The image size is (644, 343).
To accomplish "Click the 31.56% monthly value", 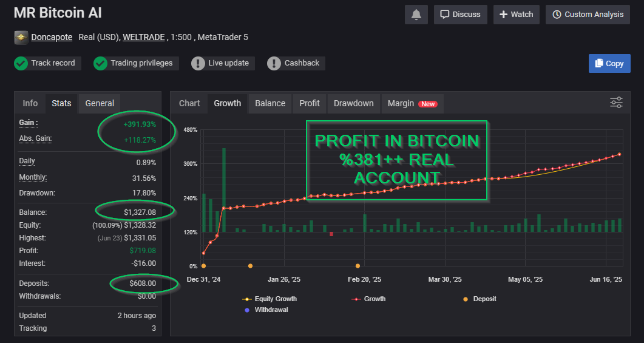I will tap(144, 178).
